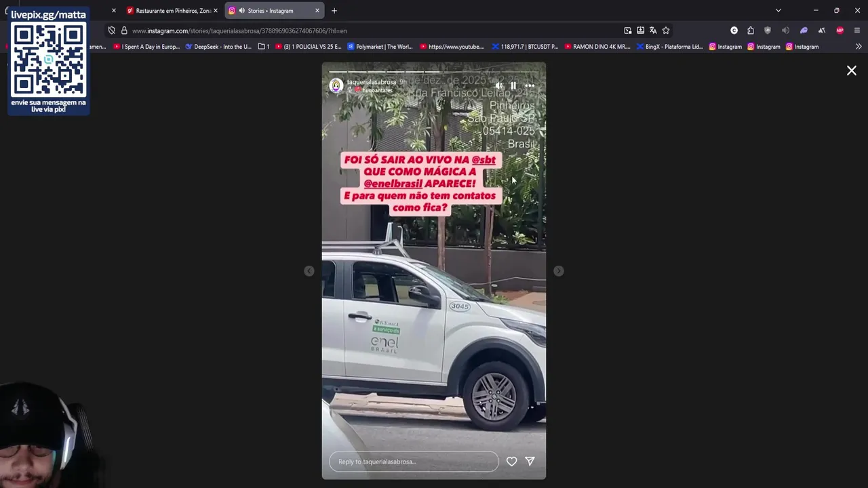Translate this page icon
Viewport: 868px width, 488px height.
pos(653,30)
